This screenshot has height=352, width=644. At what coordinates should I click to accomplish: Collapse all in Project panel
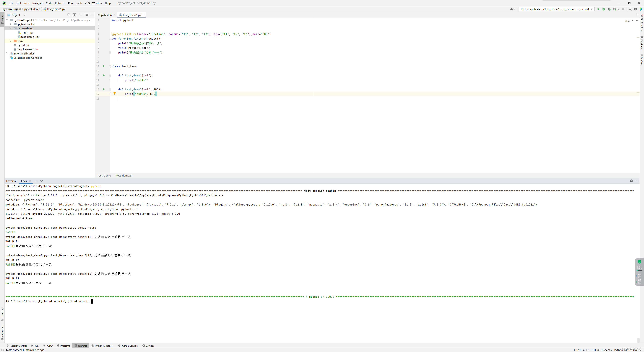coord(80,15)
